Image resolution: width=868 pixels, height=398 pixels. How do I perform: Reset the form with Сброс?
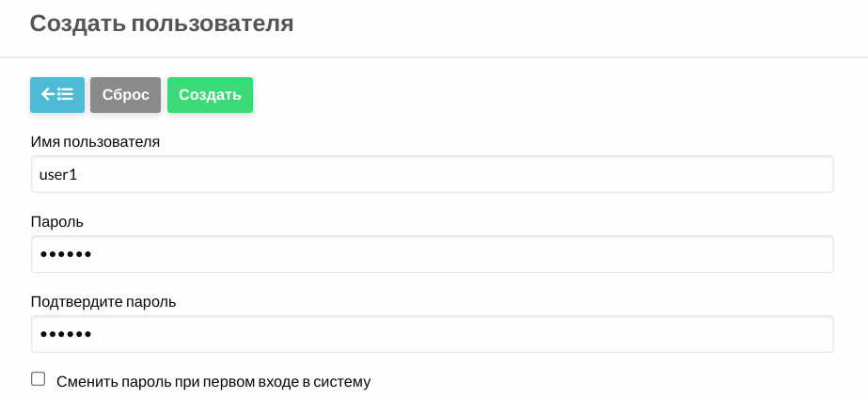tap(126, 95)
